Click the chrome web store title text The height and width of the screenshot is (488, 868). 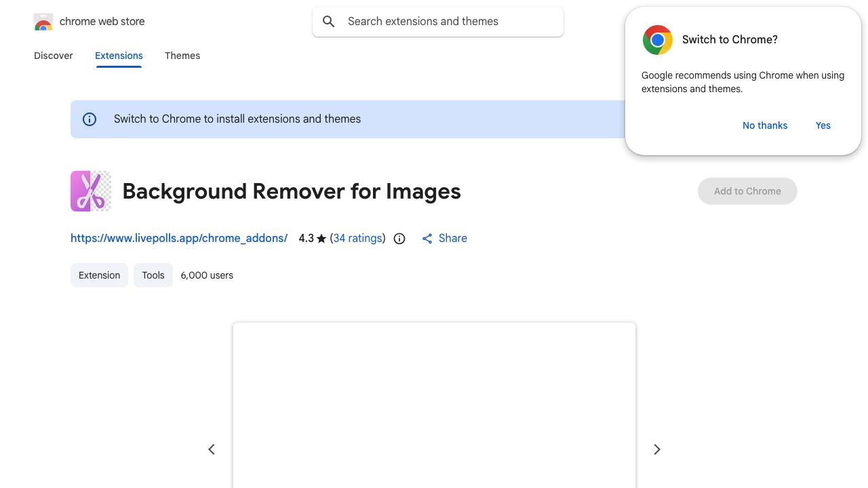(x=102, y=22)
